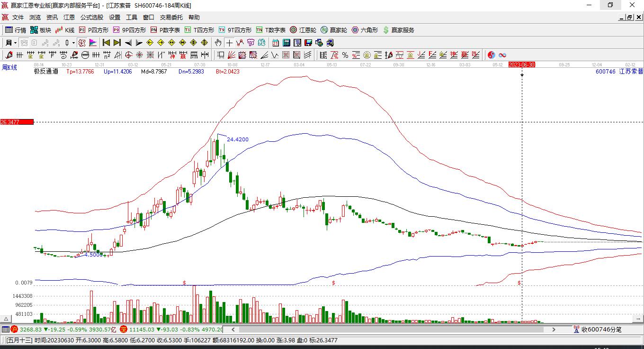Open the 赢家轮 wheel tool
644x349 pixels.
334,30
